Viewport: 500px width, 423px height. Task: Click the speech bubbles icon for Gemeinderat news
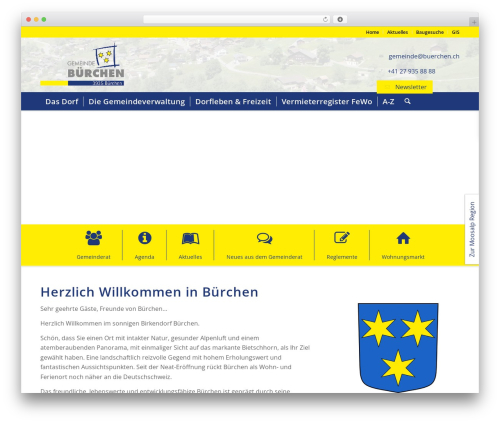click(x=264, y=239)
